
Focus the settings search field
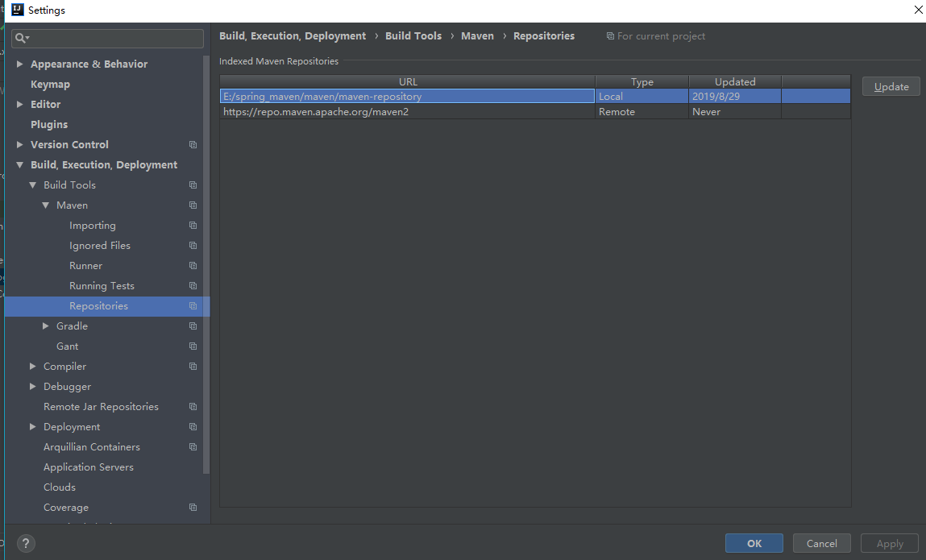[107, 39]
